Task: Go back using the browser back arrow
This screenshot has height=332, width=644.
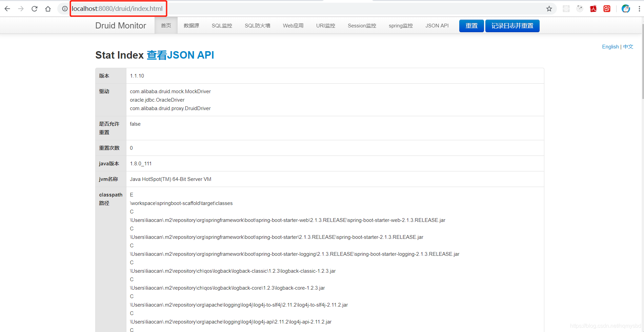Action: click(7, 9)
